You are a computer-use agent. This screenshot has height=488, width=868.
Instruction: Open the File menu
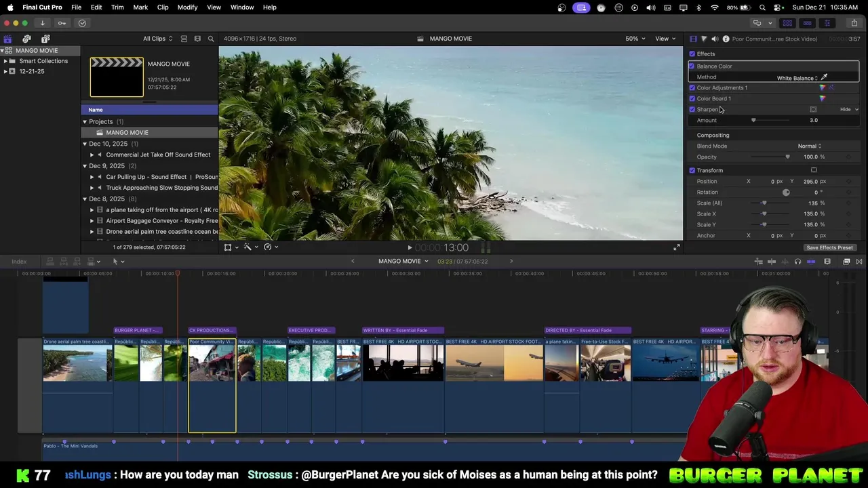77,7
